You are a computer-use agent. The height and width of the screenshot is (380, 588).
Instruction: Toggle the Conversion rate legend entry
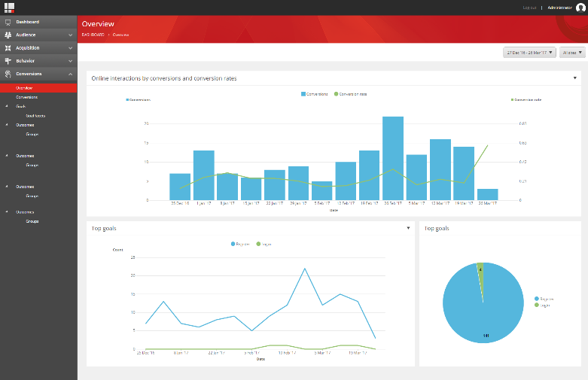pyautogui.click(x=350, y=94)
